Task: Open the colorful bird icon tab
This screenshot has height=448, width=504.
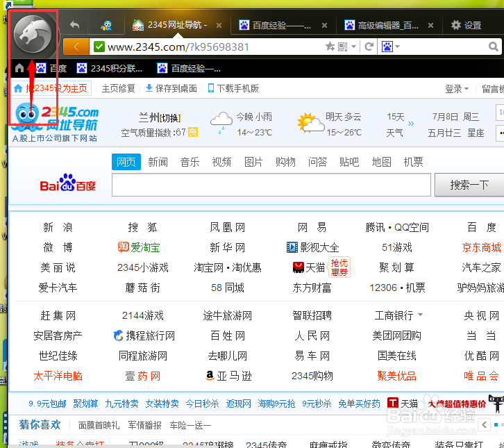Action: (106, 26)
